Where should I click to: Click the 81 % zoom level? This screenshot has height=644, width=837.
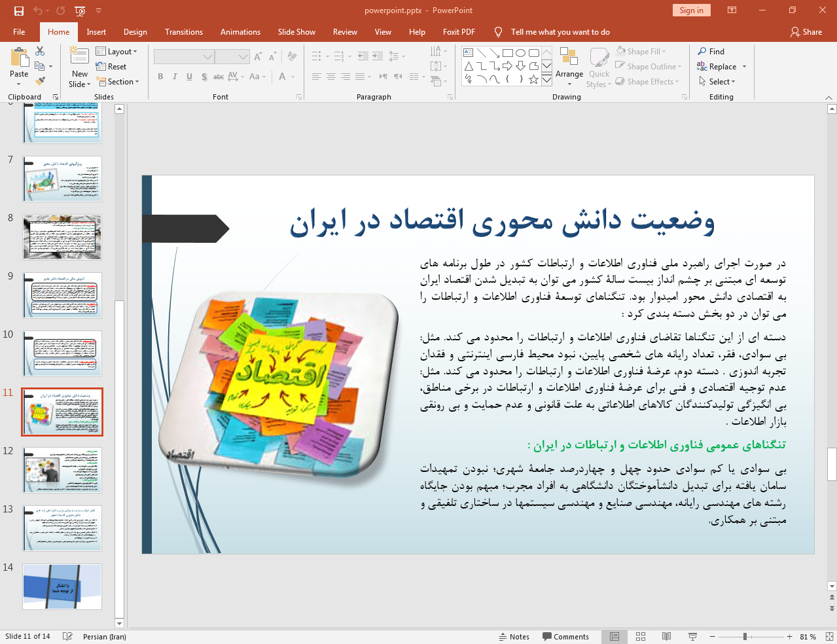pyautogui.click(x=808, y=636)
